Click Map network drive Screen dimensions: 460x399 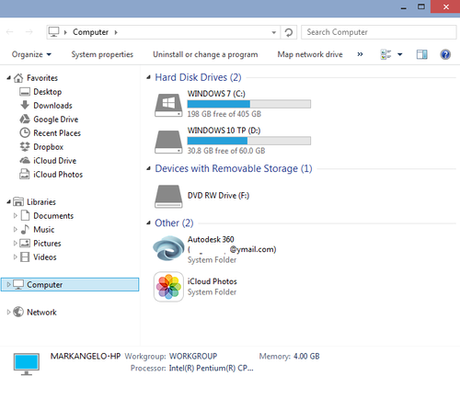(310, 54)
